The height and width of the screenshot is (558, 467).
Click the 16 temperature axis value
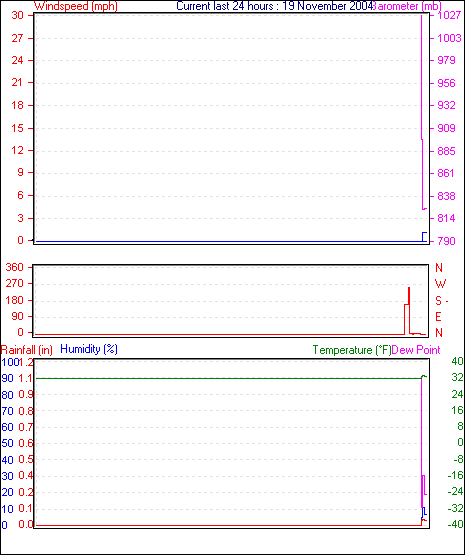(x=457, y=410)
